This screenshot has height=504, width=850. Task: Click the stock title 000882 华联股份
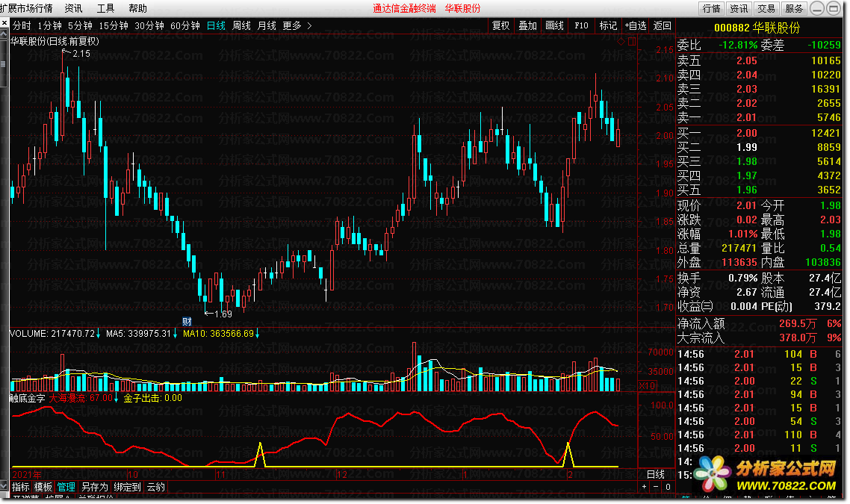click(x=757, y=28)
